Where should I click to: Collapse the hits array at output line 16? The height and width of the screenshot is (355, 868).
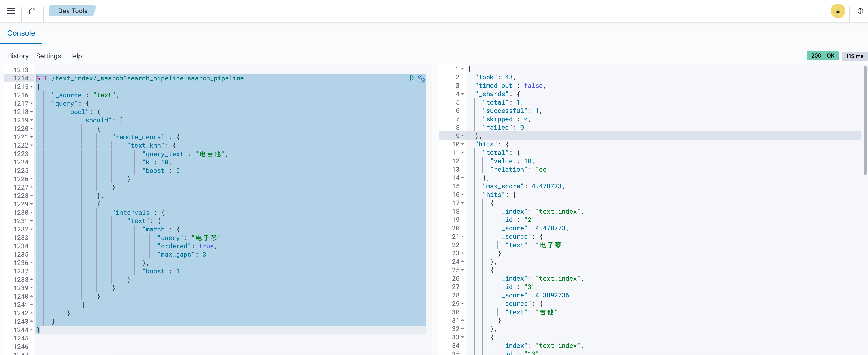[463, 195]
